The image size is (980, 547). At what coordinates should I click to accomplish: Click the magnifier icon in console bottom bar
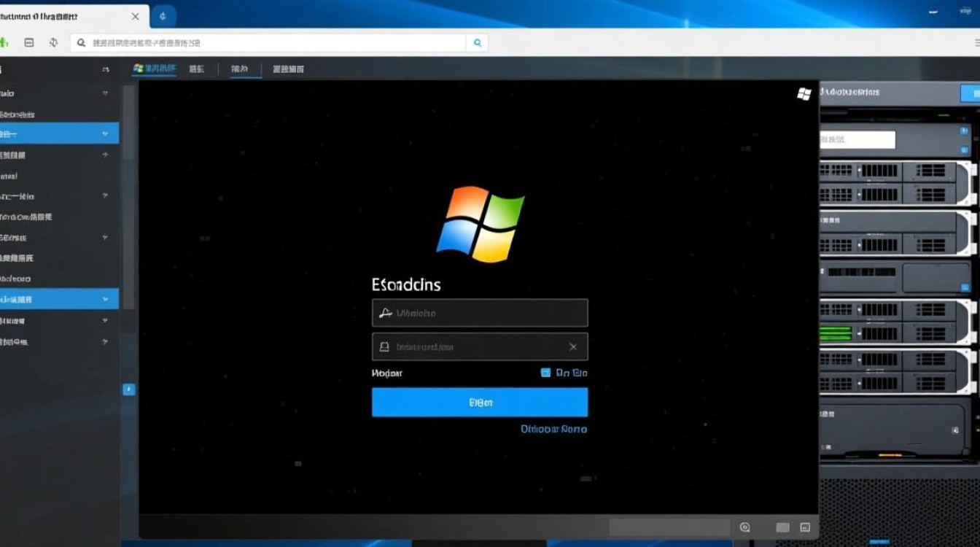pos(744,527)
